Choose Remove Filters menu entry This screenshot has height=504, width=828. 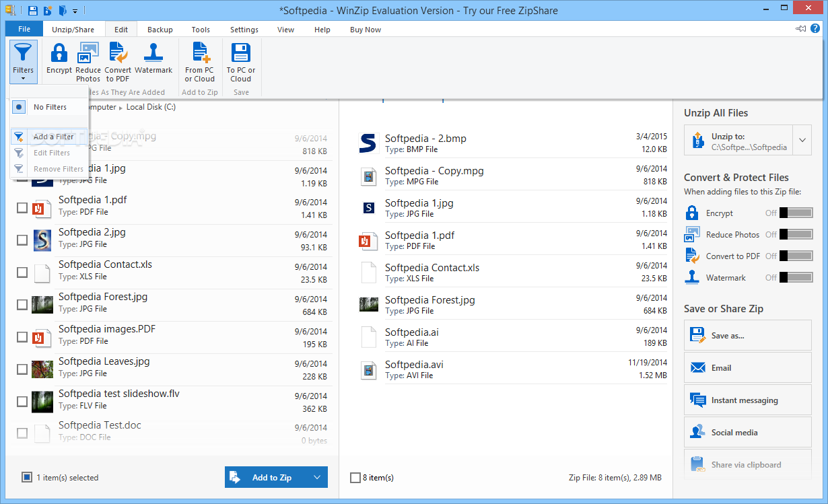50,169
